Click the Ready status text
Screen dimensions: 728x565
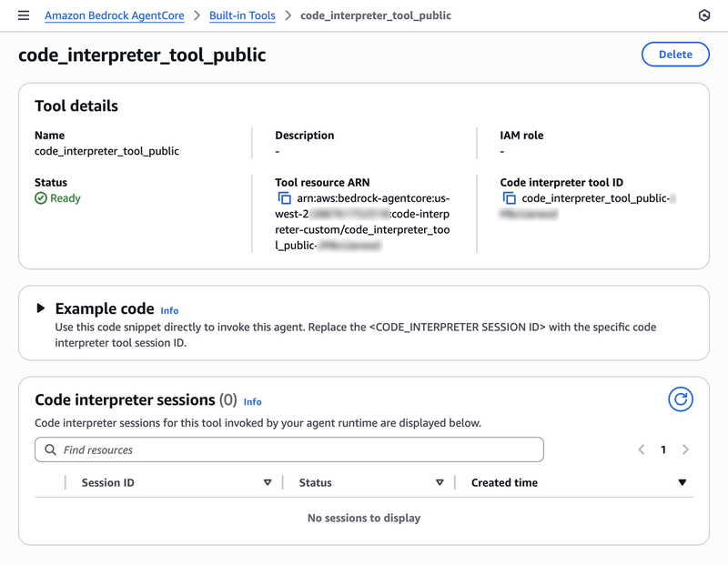[66, 198]
